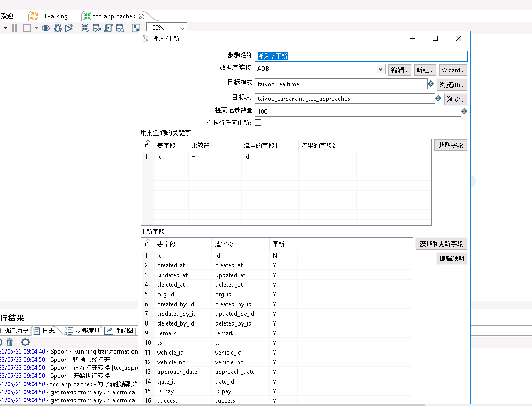Pause the running transformation

(15, 28)
